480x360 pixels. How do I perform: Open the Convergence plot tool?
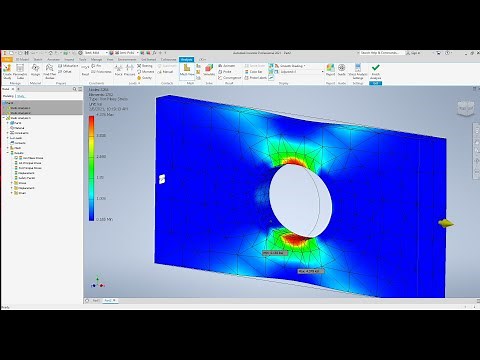click(229, 78)
